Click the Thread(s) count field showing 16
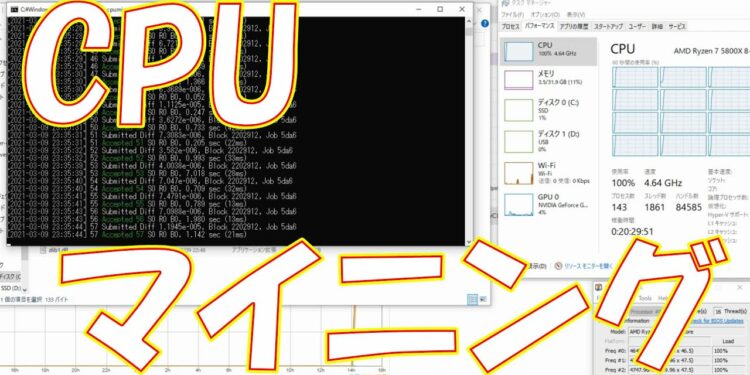Screen dimensions: 750x375 pyautogui.click(x=718, y=311)
